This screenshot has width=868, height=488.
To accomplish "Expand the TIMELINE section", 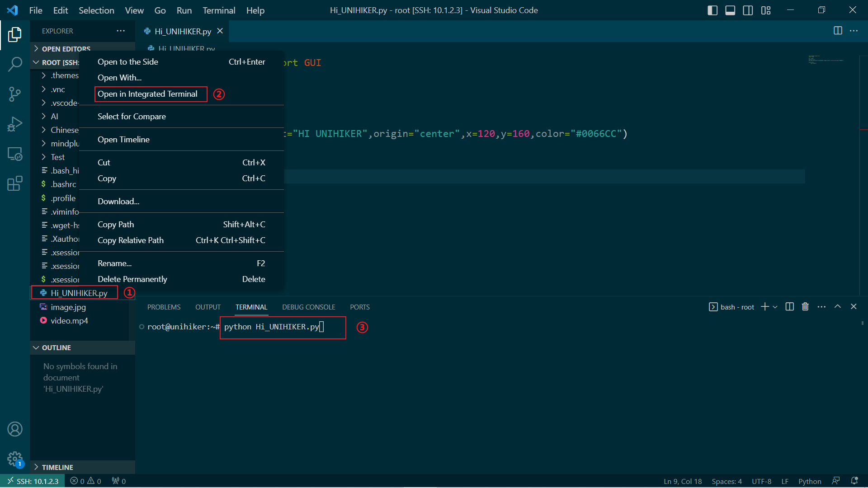I will (x=57, y=467).
